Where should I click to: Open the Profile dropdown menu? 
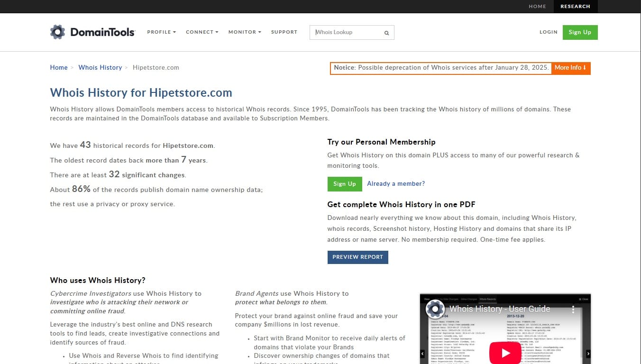[161, 32]
